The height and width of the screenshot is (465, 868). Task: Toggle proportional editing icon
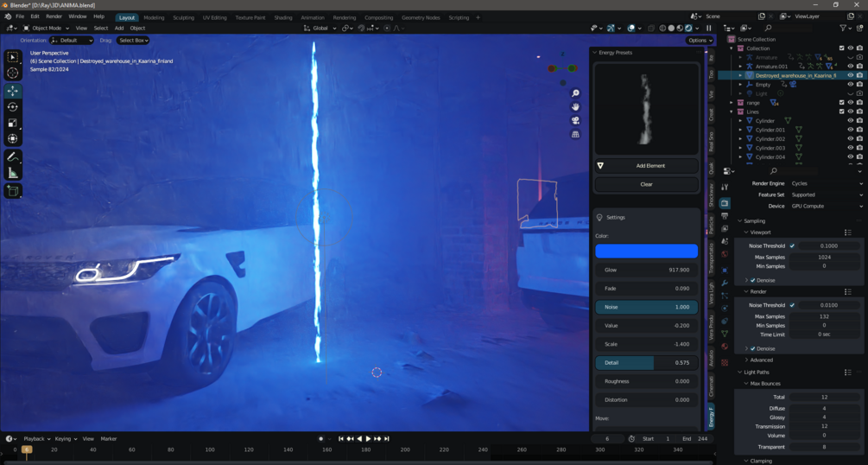[387, 29]
